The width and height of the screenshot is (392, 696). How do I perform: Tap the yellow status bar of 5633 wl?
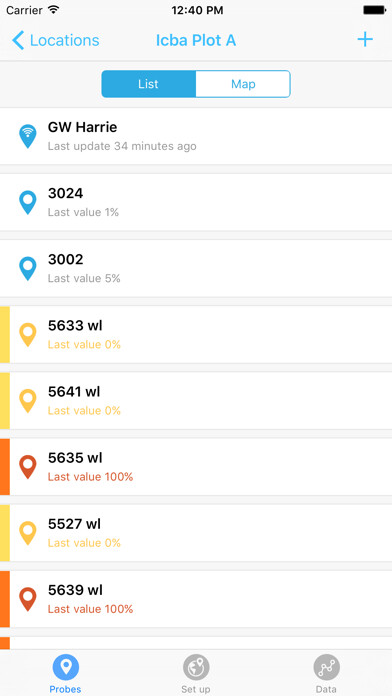pos(4,335)
